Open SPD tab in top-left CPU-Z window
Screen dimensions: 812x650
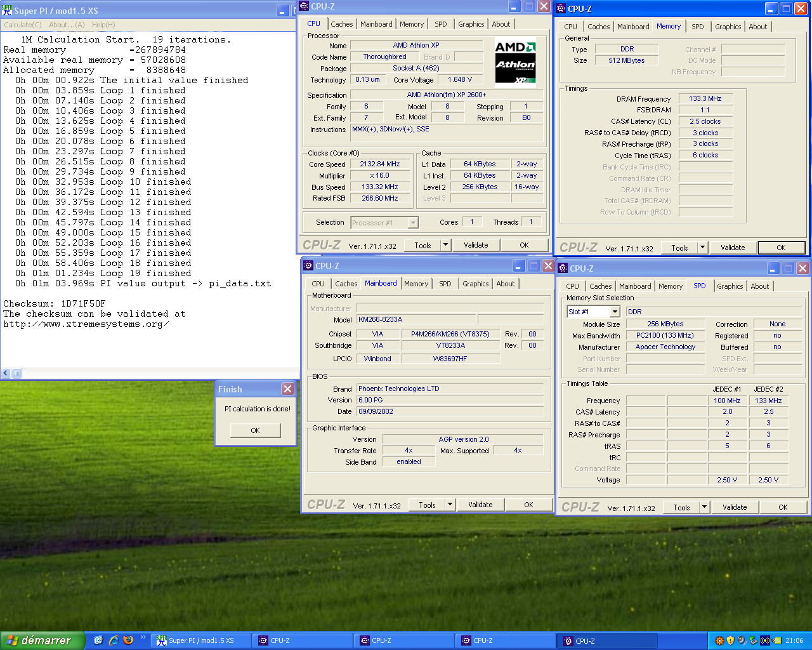tap(441, 24)
